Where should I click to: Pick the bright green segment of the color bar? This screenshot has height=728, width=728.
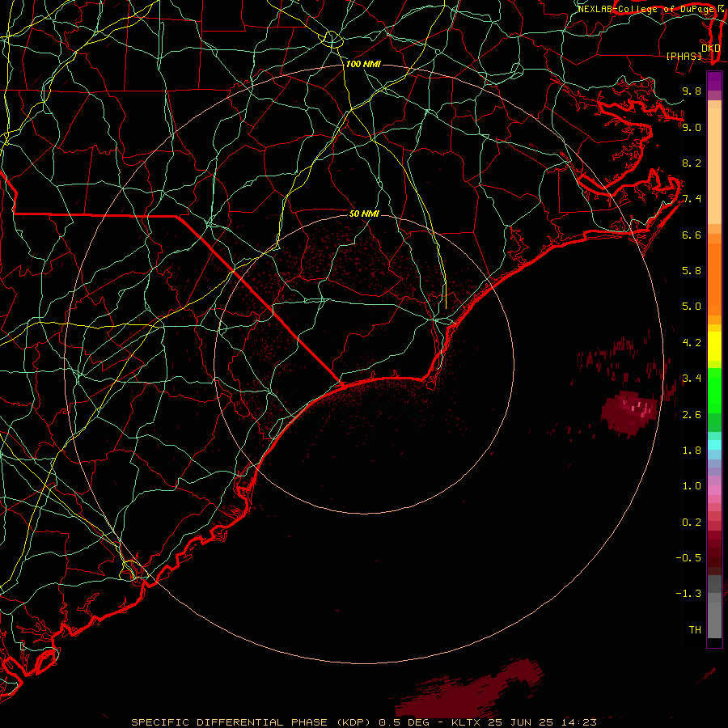tap(714, 390)
